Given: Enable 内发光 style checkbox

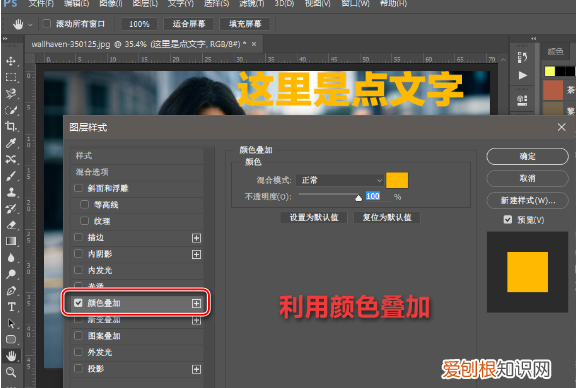Looking at the screenshot, I should point(78,270).
